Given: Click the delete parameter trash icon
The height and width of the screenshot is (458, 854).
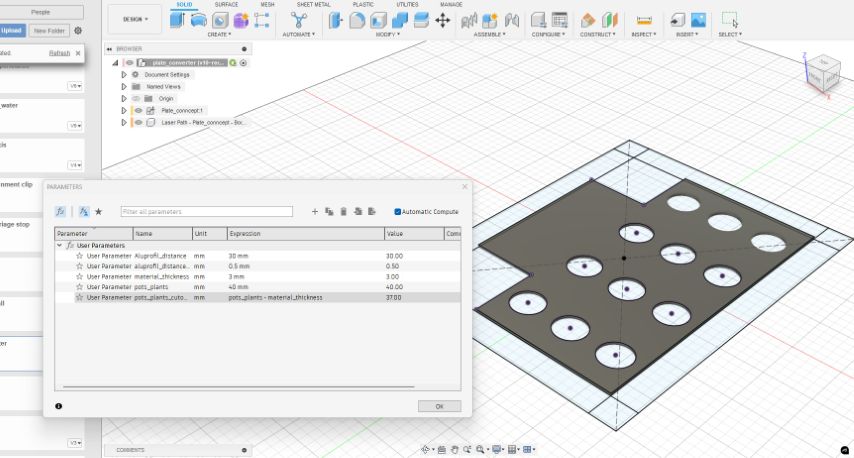Looking at the screenshot, I should pos(344,211).
